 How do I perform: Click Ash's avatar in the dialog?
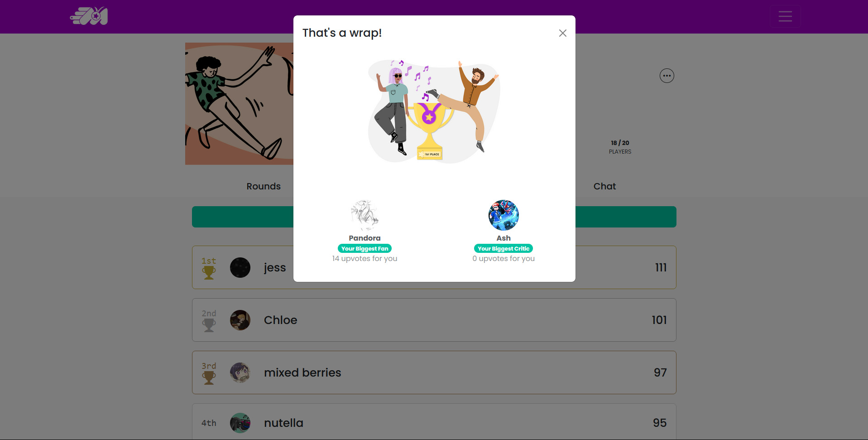coord(504,215)
